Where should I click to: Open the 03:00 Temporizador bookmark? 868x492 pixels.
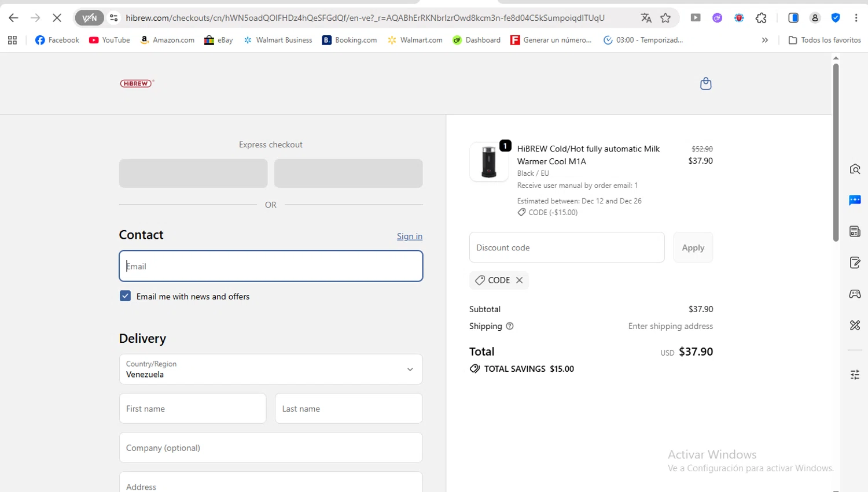point(643,40)
